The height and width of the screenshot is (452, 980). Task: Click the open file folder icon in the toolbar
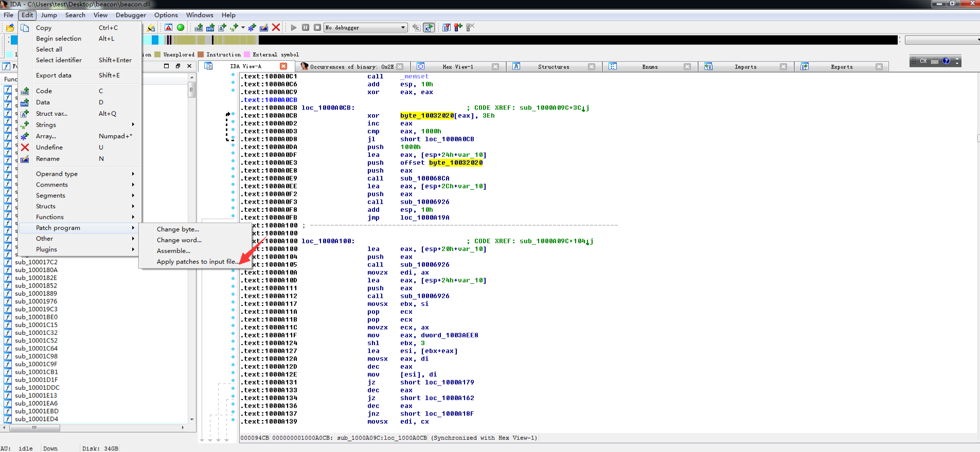10,28
